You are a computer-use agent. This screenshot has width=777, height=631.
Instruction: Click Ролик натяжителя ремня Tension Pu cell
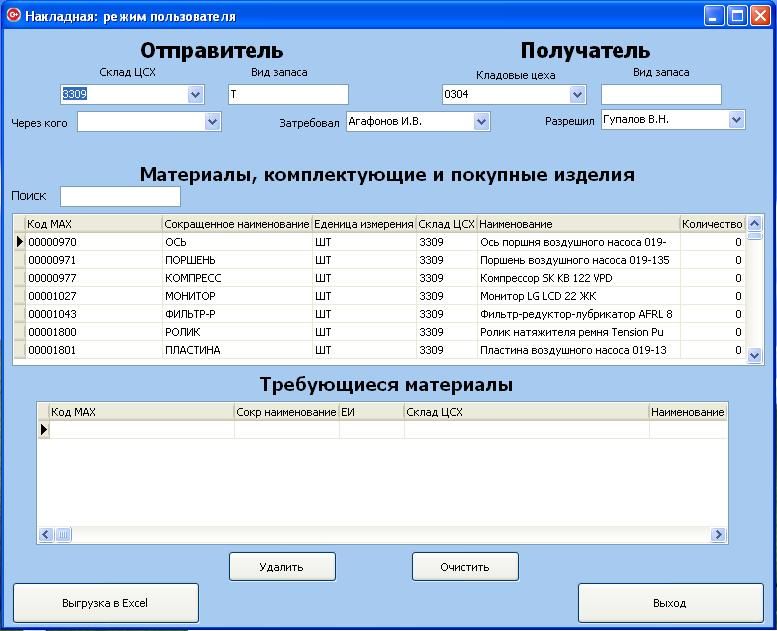coord(579,332)
